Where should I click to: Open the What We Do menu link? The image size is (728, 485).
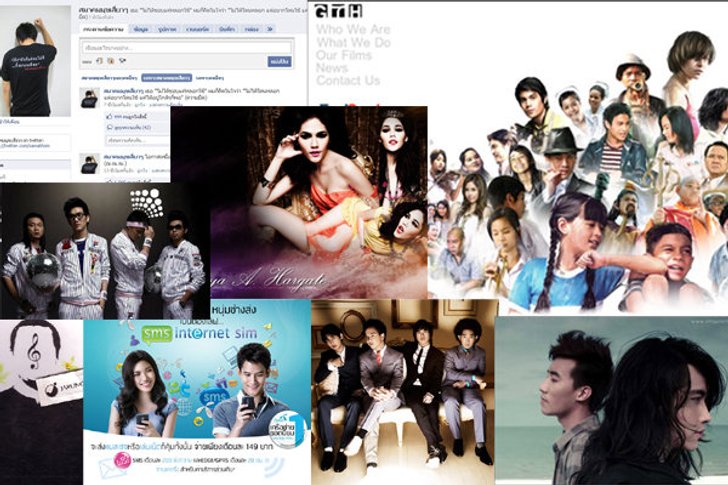coord(354,43)
